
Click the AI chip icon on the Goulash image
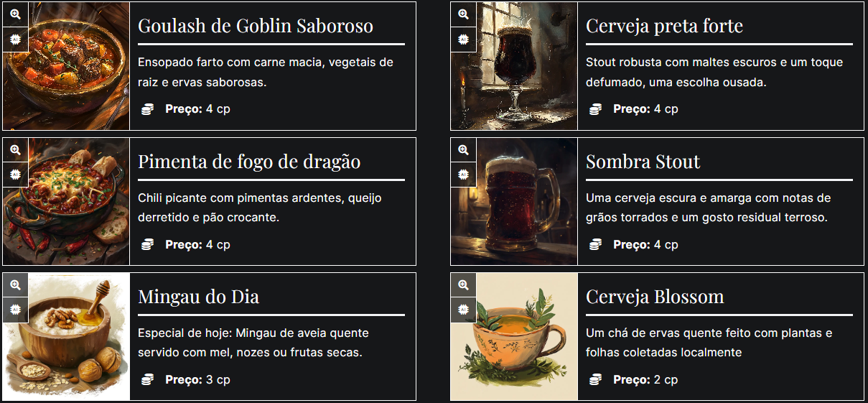(x=15, y=40)
